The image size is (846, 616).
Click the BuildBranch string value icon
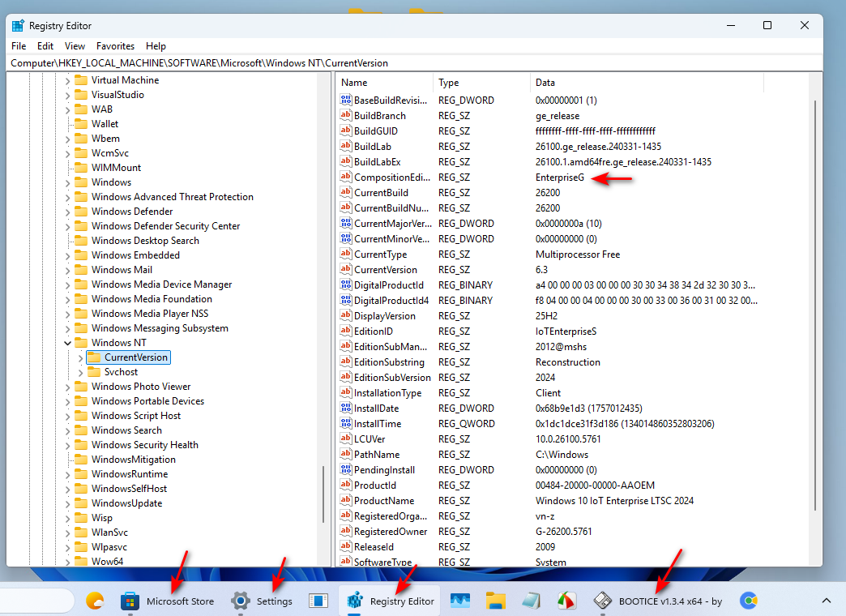point(346,116)
